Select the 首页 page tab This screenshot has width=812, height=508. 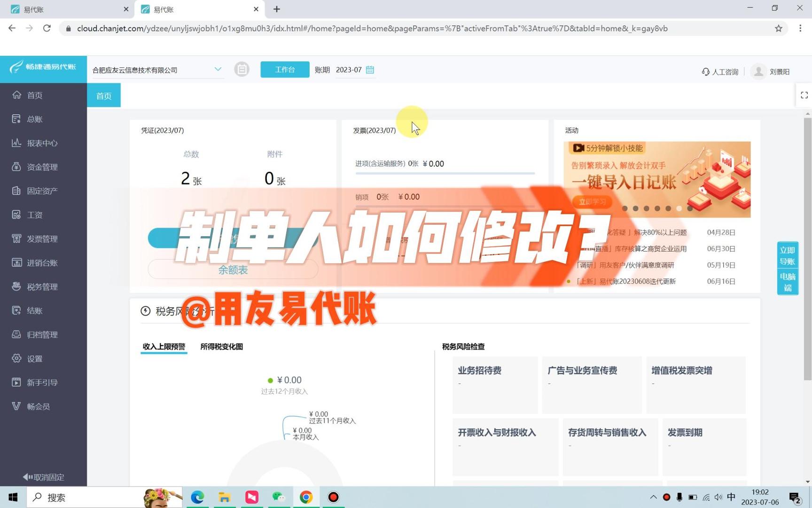click(x=103, y=95)
